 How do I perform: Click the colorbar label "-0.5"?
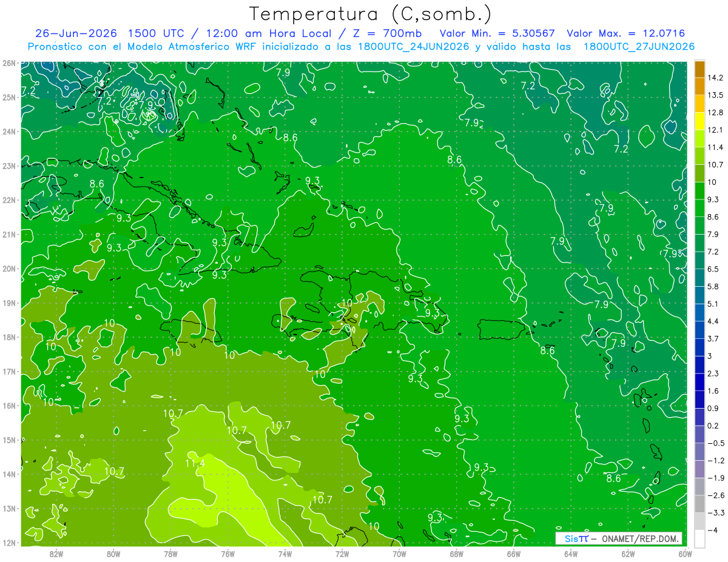pos(715,443)
